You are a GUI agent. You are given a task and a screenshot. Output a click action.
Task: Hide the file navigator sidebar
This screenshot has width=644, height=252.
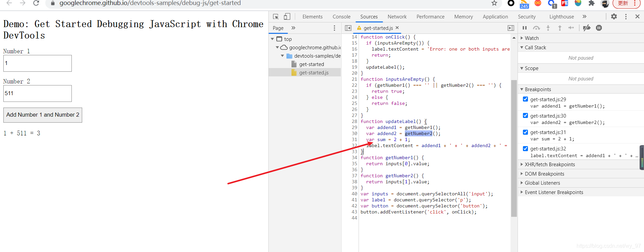coord(348,28)
